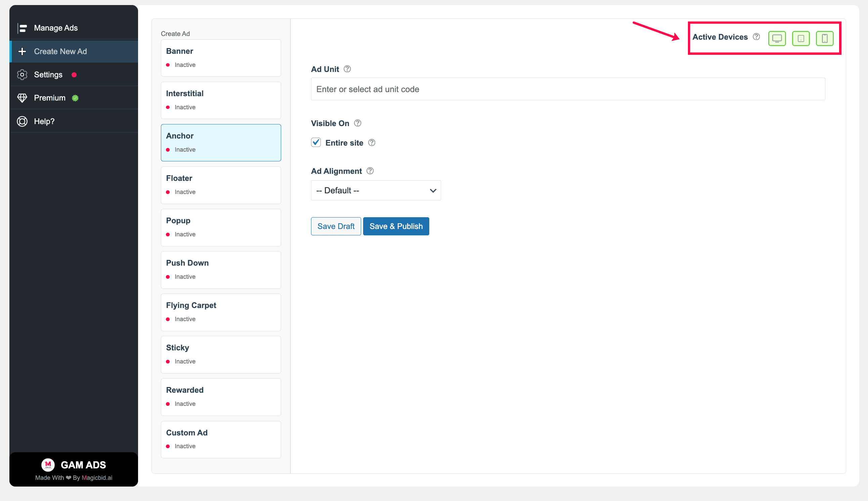Open the Ad Alignment Default dropdown

pyautogui.click(x=376, y=190)
